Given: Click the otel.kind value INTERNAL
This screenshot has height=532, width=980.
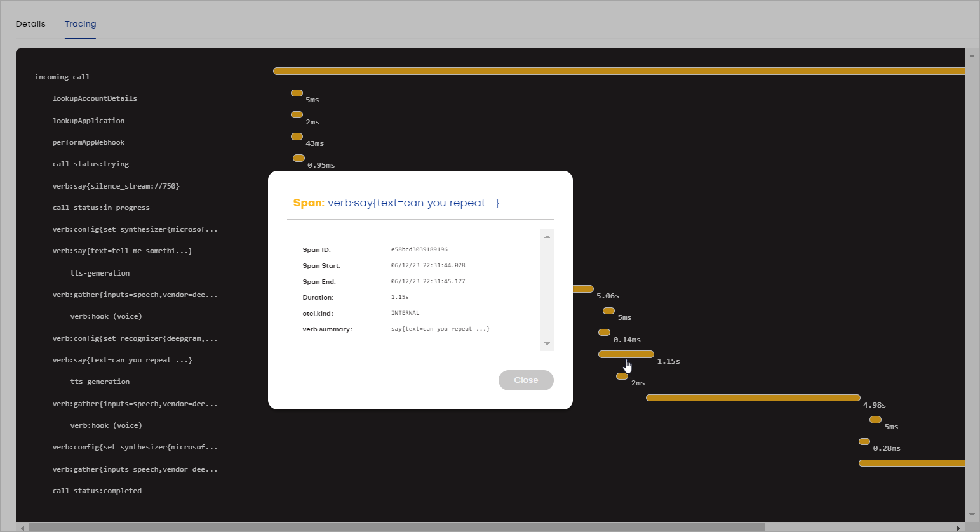Looking at the screenshot, I should (405, 313).
